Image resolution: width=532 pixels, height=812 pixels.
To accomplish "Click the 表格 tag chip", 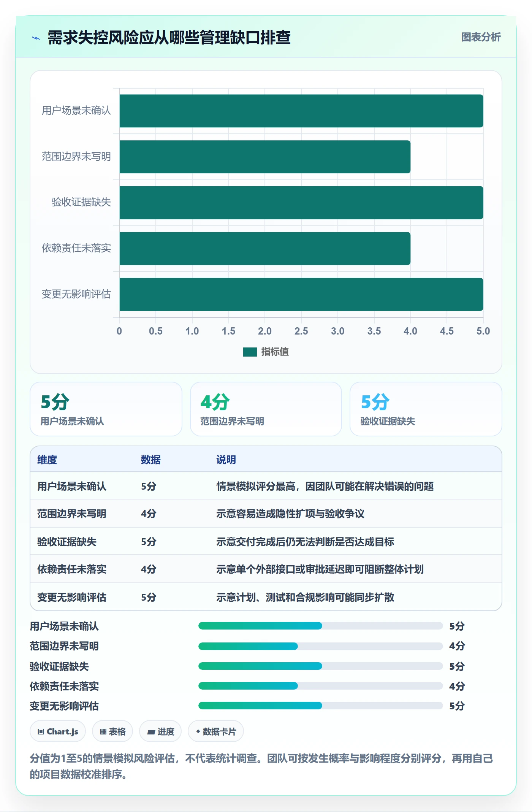I will [112, 731].
